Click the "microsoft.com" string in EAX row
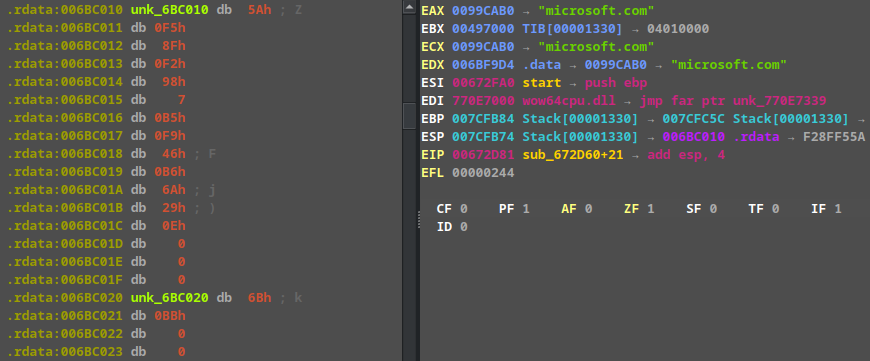The width and height of the screenshot is (870, 361). coord(596,11)
